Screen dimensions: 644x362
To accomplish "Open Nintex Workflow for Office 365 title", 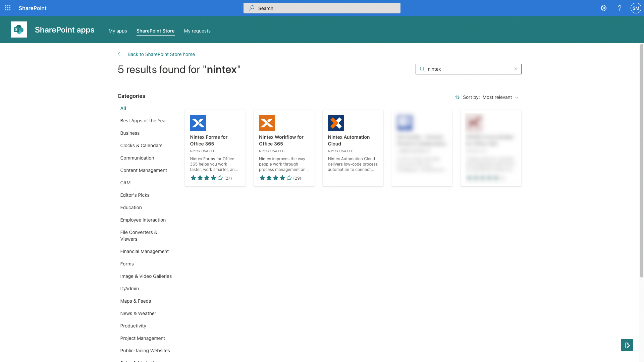I will pyautogui.click(x=281, y=140).
